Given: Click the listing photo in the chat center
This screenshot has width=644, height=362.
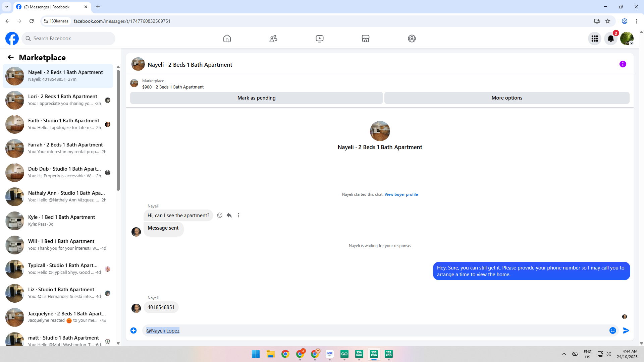Looking at the screenshot, I should (x=380, y=131).
